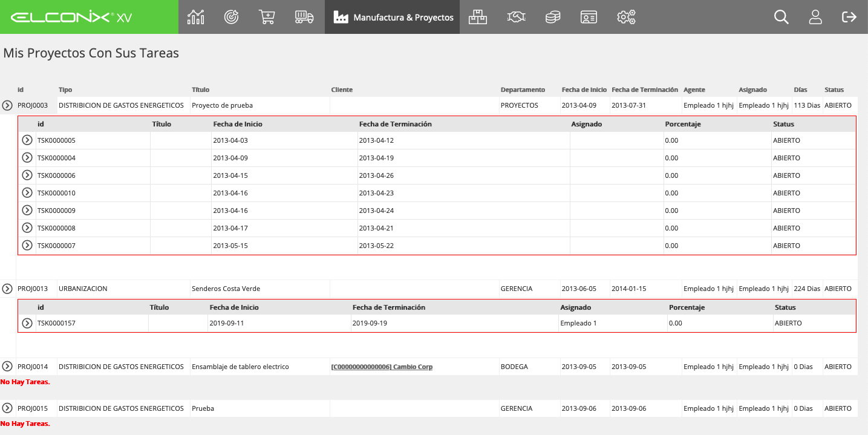The width and height of the screenshot is (868, 435).
Task: Open the stacked boxes inventory icon
Action: click(478, 17)
